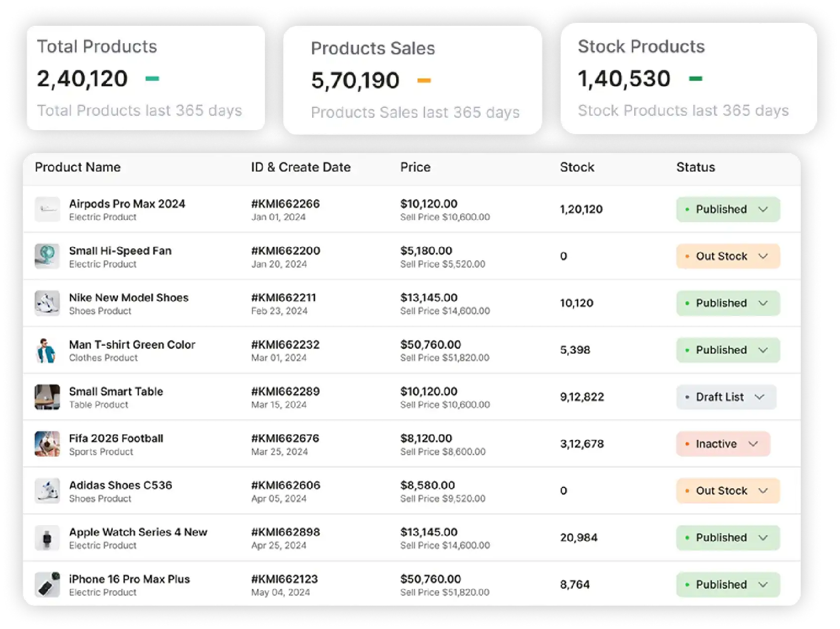Select the Nike New Model Shoes thumbnail
840x629 pixels.
47,304
